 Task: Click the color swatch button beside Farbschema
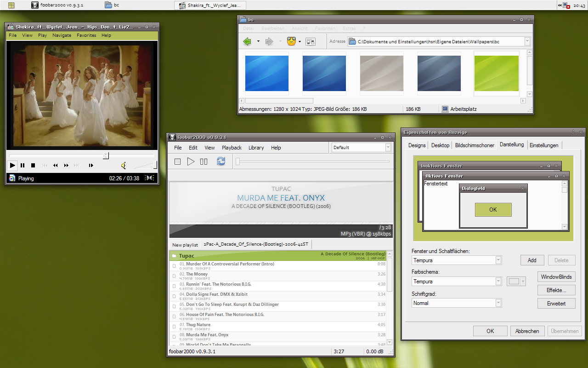(x=514, y=282)
